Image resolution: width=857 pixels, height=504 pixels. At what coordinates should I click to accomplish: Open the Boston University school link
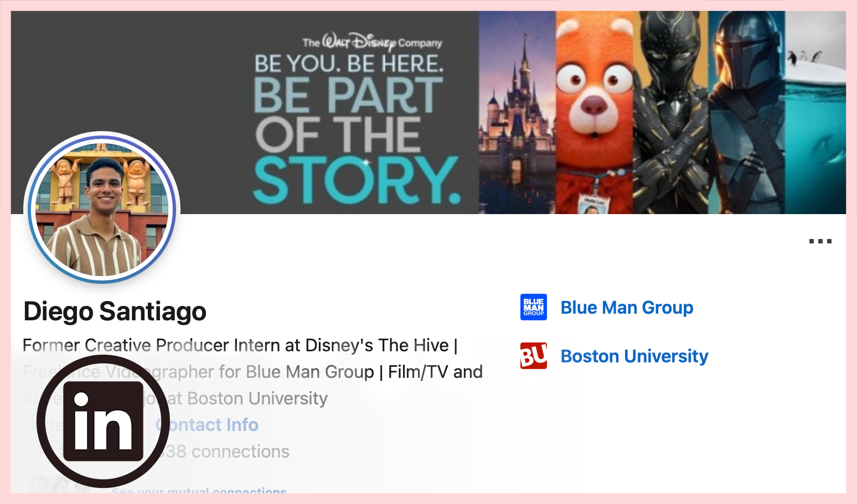(x=634, y=356)
